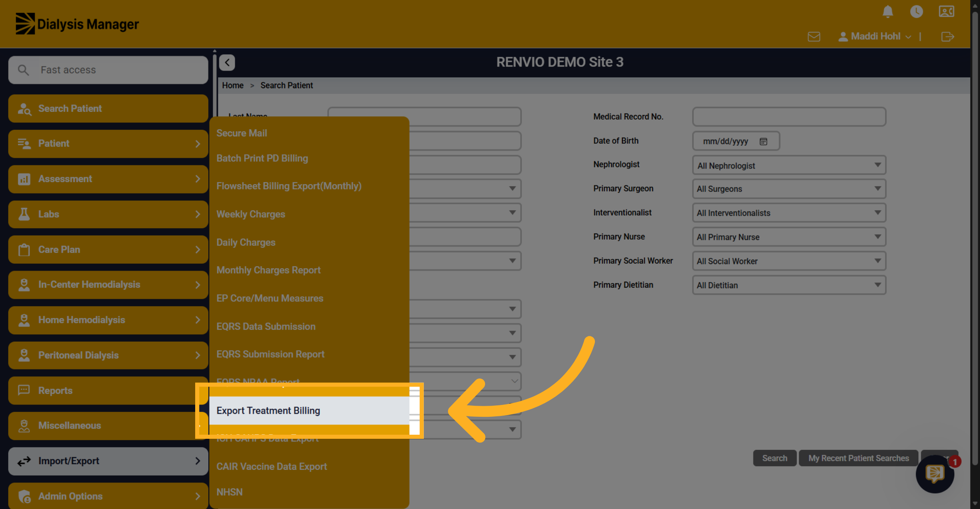Image resolution: width=980 pixels, height=509 pixels.
Task: Click the Search Patient sidebar button
Action: [108, 109]
